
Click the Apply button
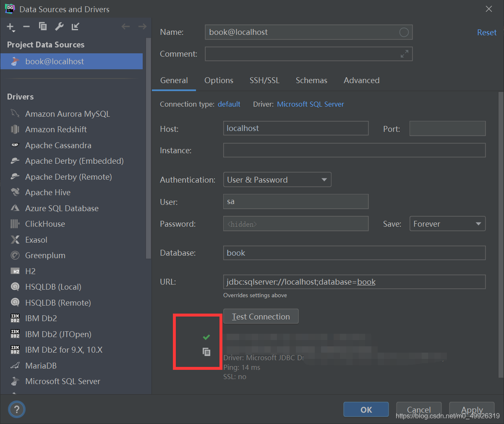(472, 409)
